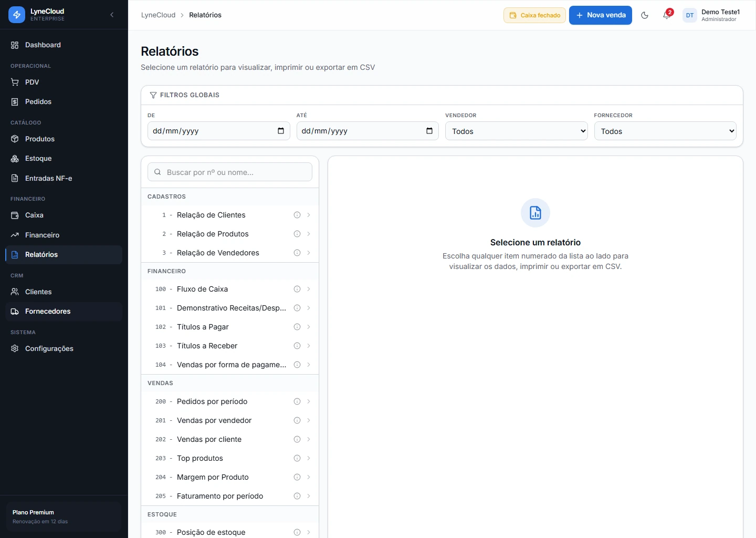Expand Relação de Clientes via its chevron

point(309,215)
